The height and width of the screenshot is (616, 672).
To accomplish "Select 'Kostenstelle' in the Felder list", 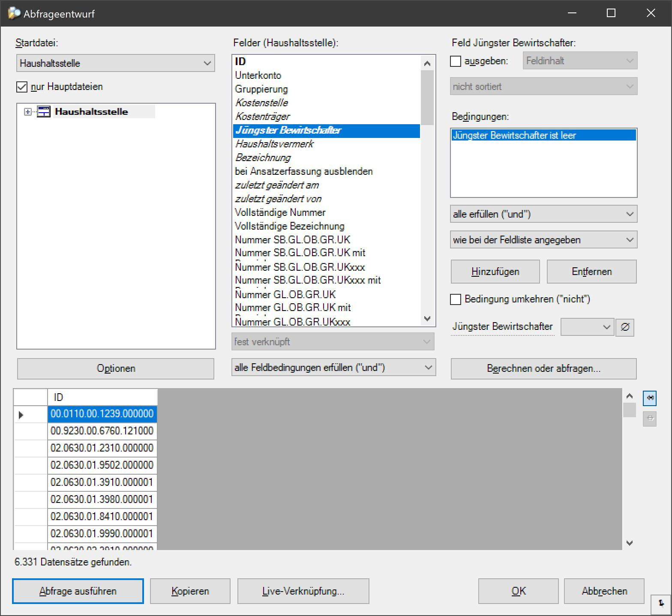I will coord(327,103).
